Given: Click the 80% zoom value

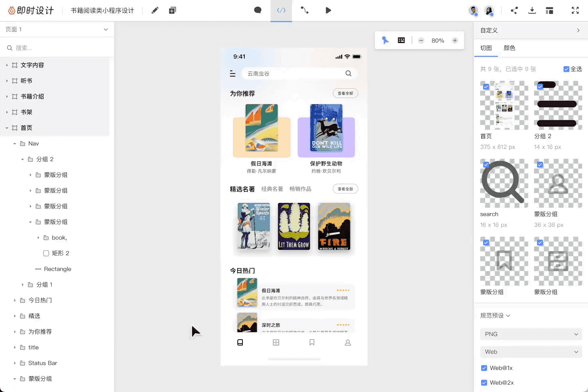Looking at the screenshot, I should [x=438, y=41].
